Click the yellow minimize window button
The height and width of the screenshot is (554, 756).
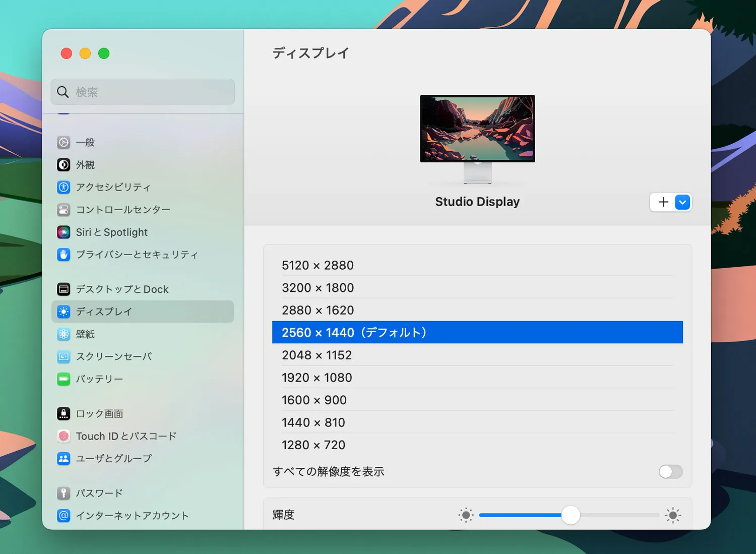click(85, 53)
